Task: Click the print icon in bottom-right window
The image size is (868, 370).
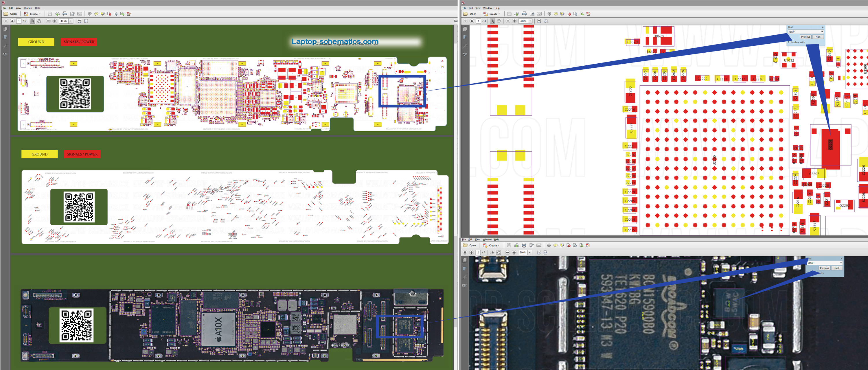Action: (x=524, y=245)
